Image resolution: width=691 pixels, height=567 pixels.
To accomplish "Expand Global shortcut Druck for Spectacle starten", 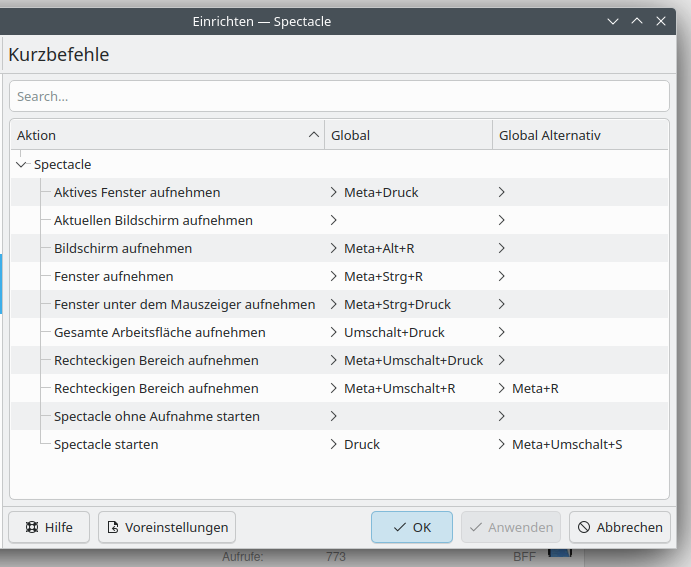I will click(x=334, y=444).
